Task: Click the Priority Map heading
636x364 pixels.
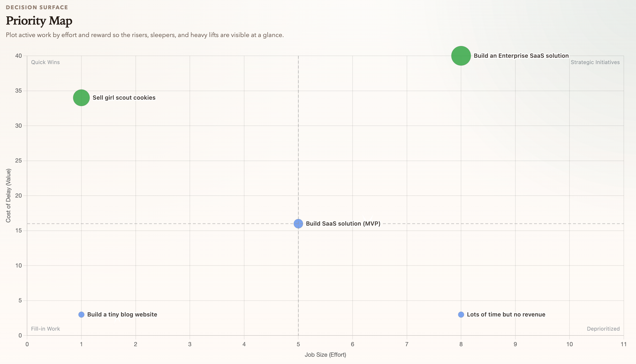Action: pyautogui.click(x=39, y=21)
